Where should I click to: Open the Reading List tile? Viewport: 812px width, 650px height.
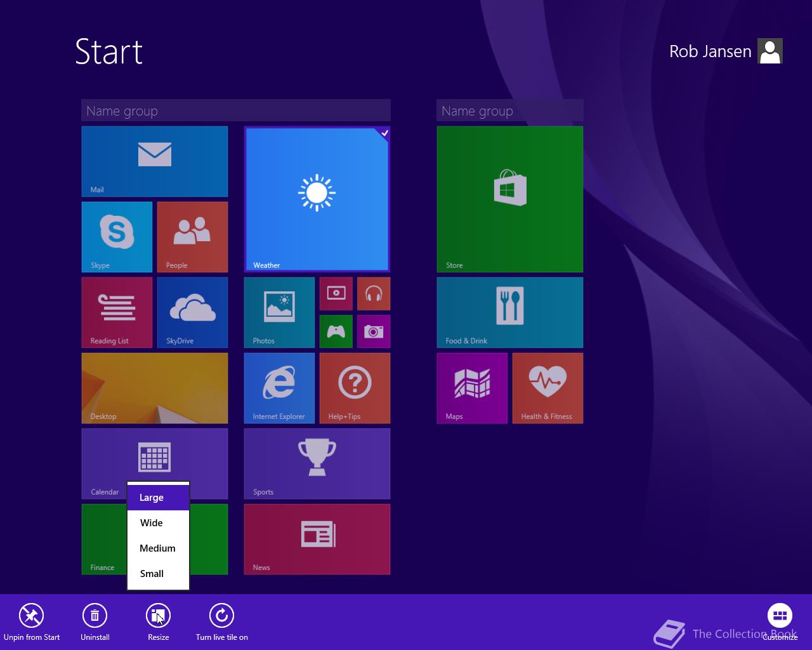tap(117, 312)
